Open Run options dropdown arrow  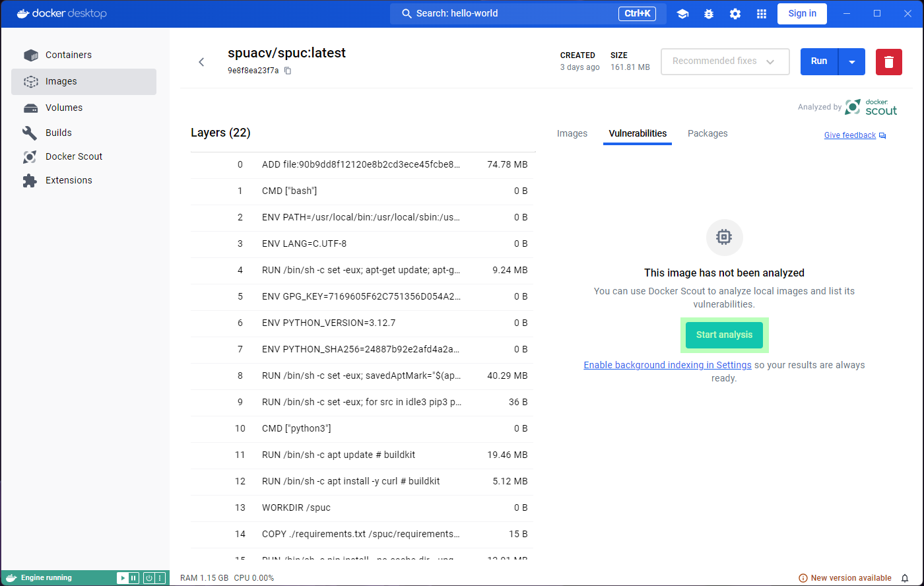(851, 61)
